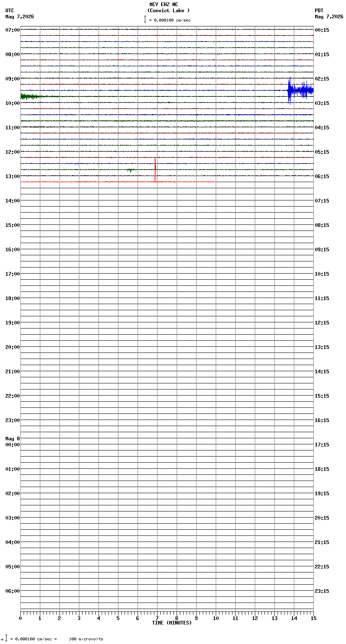Click the bottom legend 100 microvolts text
The width and height of the screenshot is (346, 644).
click(86, 639)
